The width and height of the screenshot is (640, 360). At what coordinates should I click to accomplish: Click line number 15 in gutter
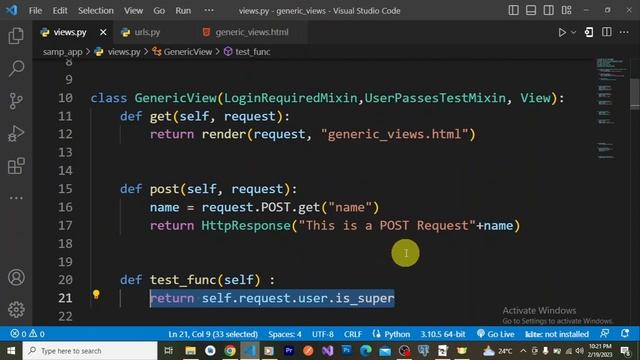tap(65, 189)
